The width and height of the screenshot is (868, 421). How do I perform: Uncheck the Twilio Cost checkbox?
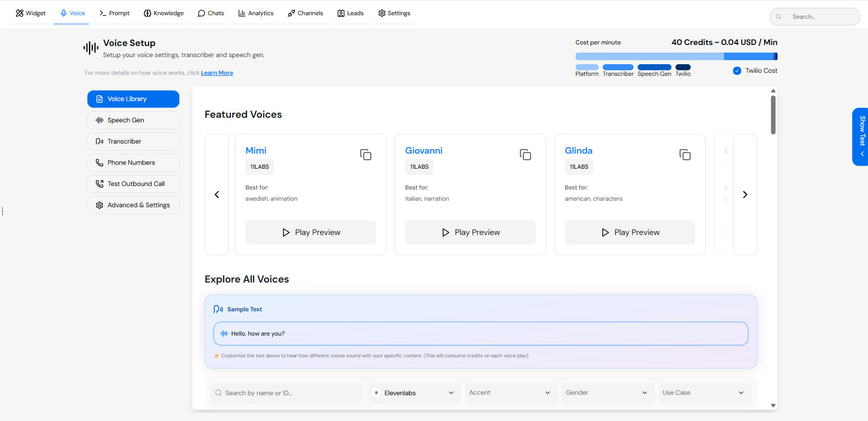[x=737, y=71]
